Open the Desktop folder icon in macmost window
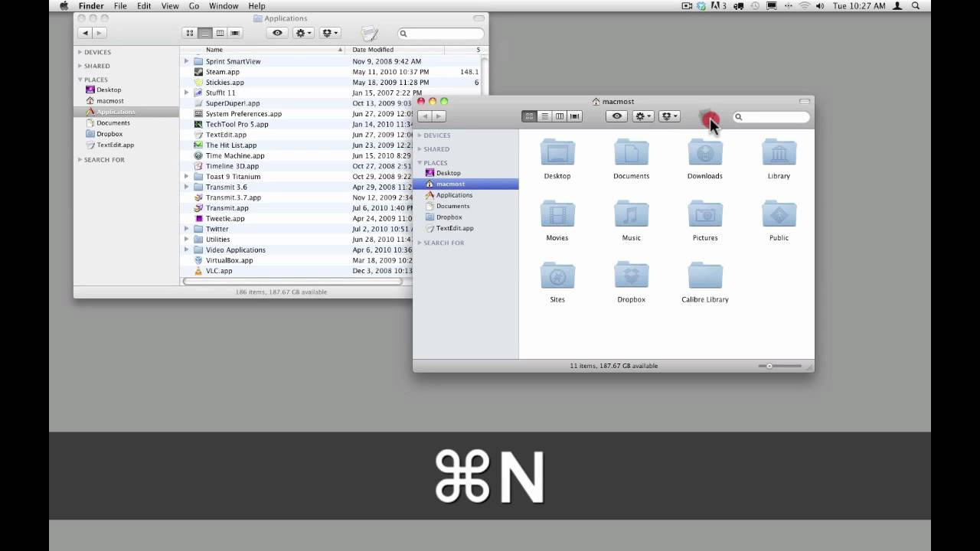Viewport: 980px width, 551px height. pyautogui.click(x=557, y=152)
